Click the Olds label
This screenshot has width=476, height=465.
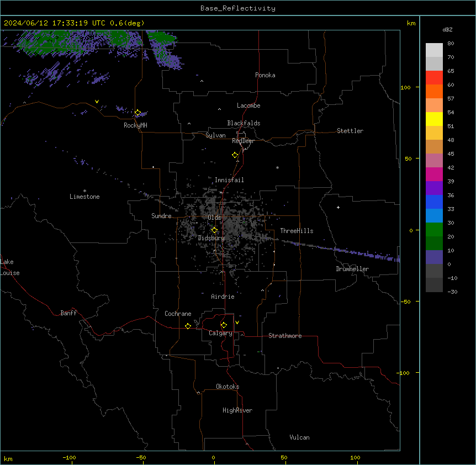(214, 218)
